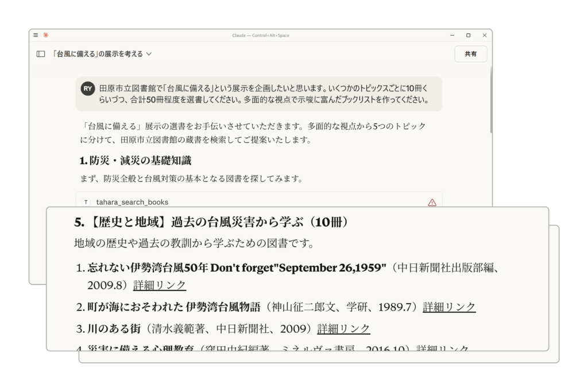This screenshot has width=588, height=392.
Task: Open 詳細リンク for 忘れない伊勢湾台風50年
Action: (160, 285)
